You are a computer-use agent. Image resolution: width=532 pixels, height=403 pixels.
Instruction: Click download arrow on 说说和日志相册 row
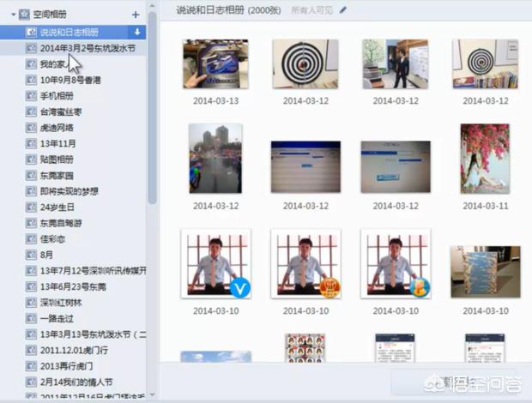[x=137, y=33]
